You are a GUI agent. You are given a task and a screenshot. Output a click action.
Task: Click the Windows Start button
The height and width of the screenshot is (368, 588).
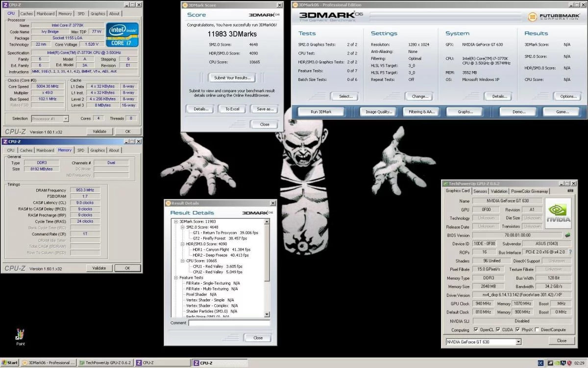click(10, 363)
